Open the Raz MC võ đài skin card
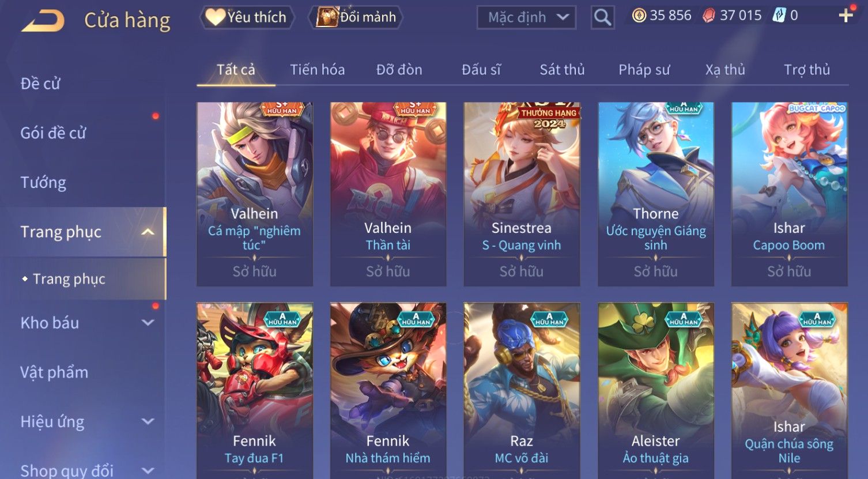The image size is (868, 479). [x=522, y=390]
